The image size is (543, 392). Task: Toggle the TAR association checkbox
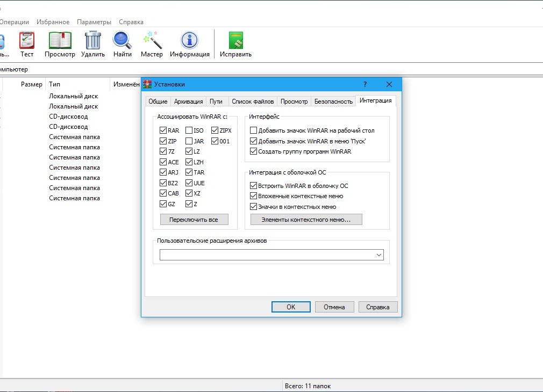point(189,172)
